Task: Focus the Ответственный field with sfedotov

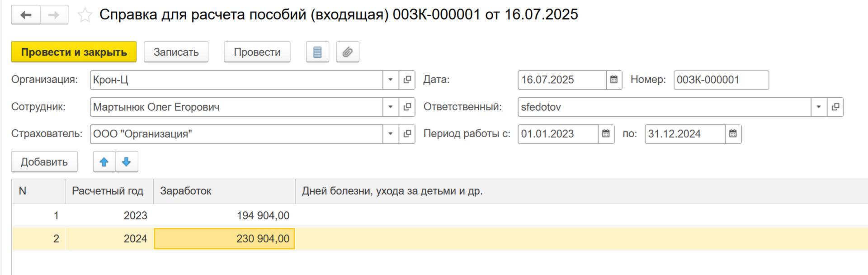Action: [664, 107]
